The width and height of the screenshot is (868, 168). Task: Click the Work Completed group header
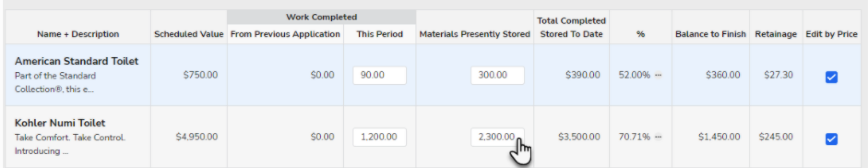[321, 17]
